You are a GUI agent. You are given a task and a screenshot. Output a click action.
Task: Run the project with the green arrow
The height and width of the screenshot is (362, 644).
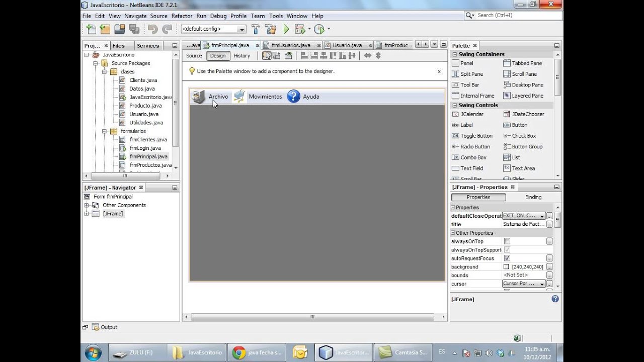(286, 29)
